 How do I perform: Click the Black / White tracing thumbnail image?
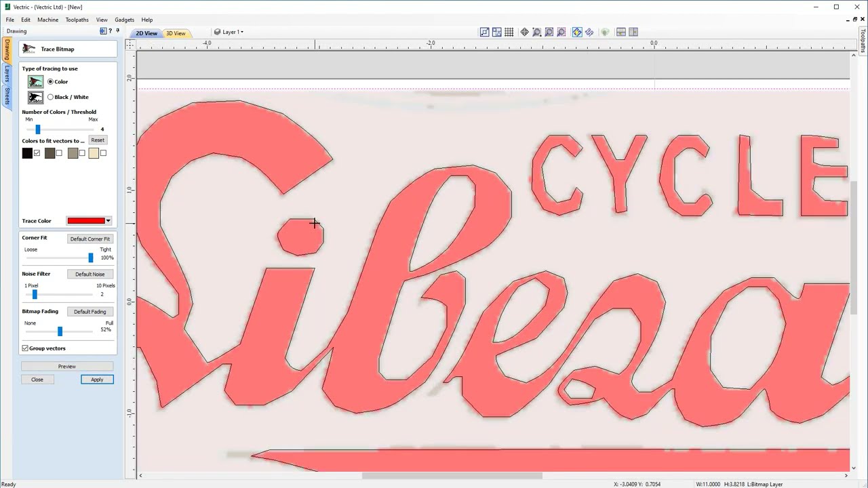(35, 98)
